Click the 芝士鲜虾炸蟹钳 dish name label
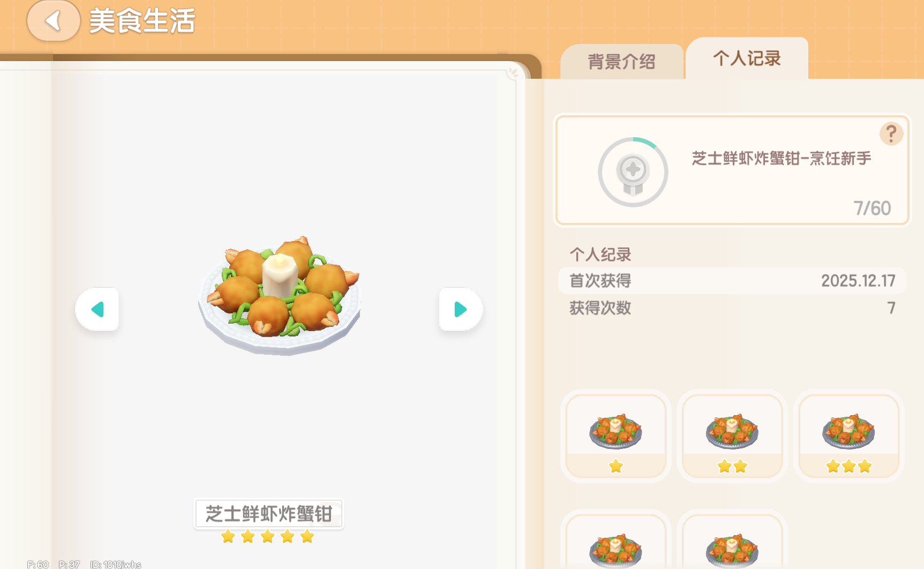Screen dimensions: 924x569 pyautogui.click(x=269, y=514)
